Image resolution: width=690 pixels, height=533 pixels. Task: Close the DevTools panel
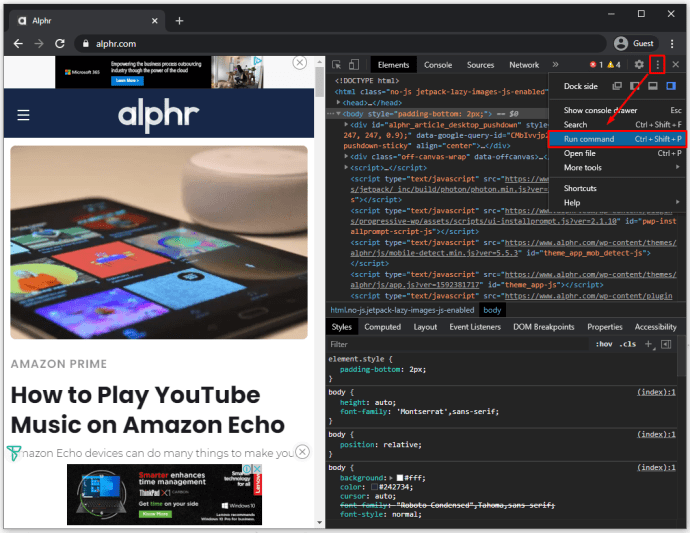[675, 65]
